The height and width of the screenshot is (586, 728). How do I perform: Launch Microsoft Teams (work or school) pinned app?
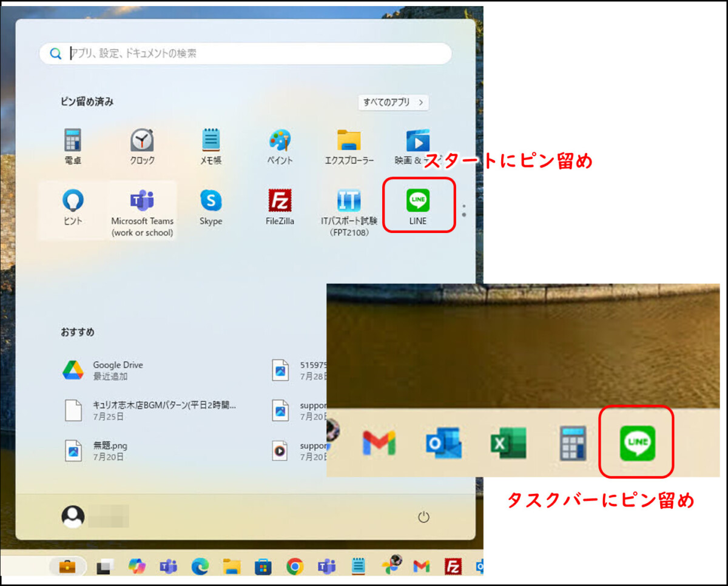pos(142,211)
